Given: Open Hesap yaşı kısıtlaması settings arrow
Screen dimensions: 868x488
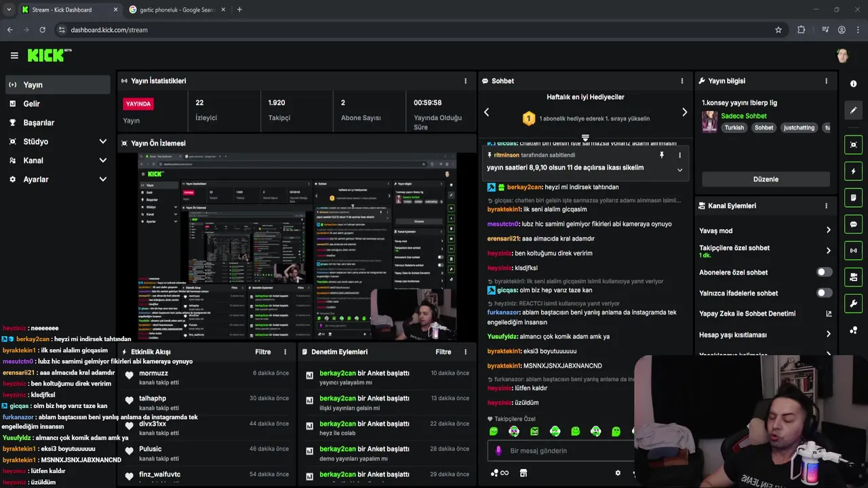Looking at the screenshot, I should [828, 334].
